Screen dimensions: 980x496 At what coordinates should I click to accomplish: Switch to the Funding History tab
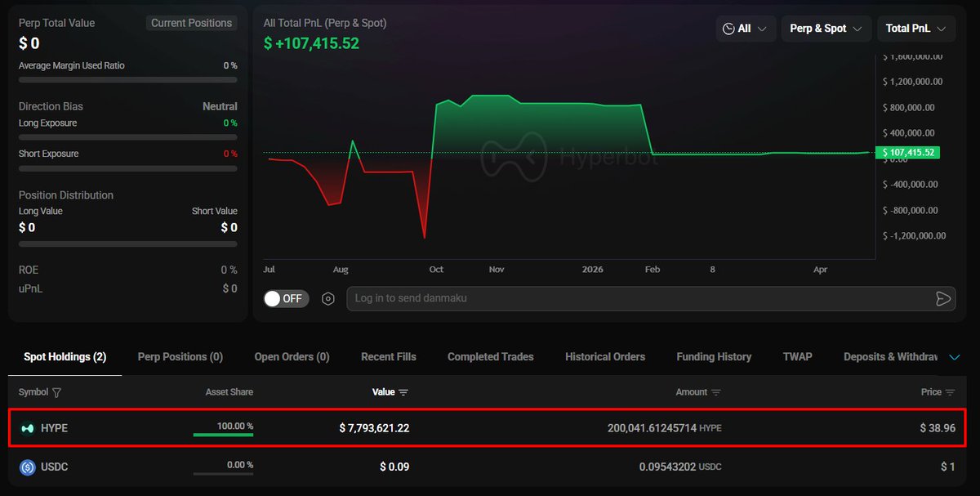pyautogui.click(x=715, y=357)
